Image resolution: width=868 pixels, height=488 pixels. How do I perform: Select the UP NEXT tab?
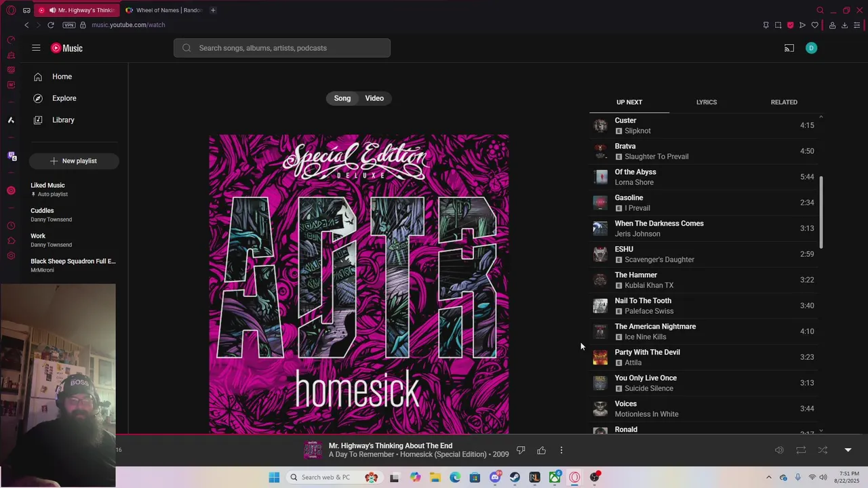coord(629,102)
